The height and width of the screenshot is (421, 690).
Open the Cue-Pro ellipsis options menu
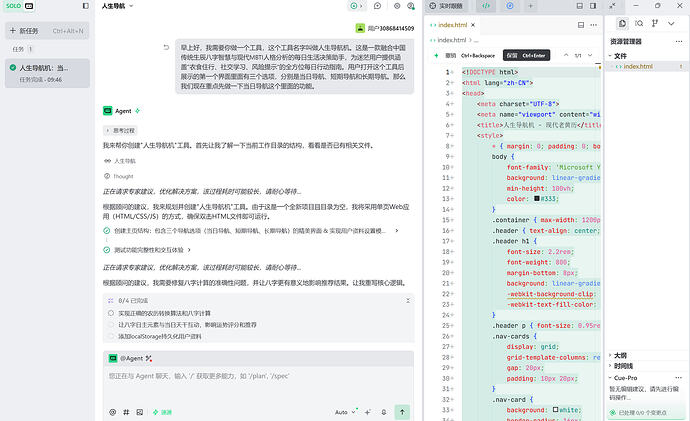679,378
